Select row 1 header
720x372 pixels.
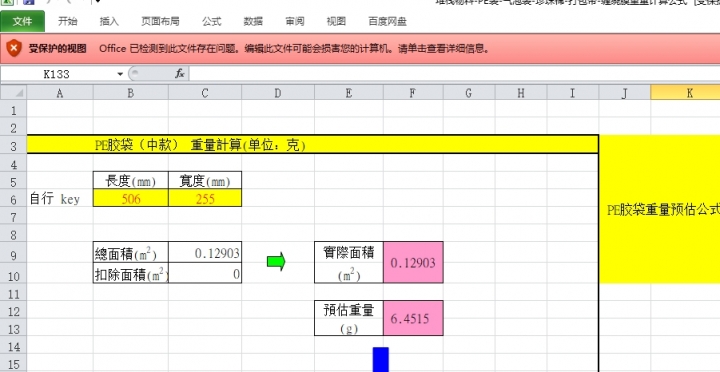tap(13, 110)
